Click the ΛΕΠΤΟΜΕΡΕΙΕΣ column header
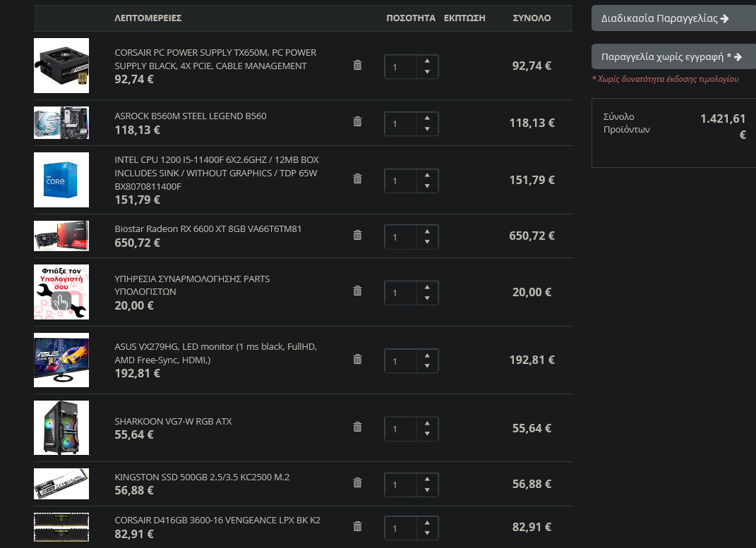This screenshot has width=756, height=548. [148, 18]
